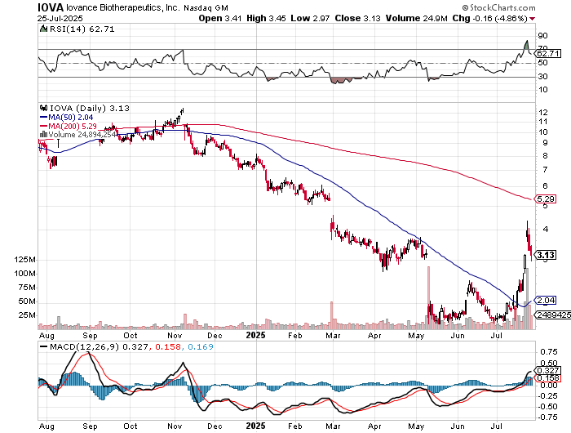Viewport: 571px width, 433px height.
Task: Click the 100M volume axis label
Action: point(25,273)
